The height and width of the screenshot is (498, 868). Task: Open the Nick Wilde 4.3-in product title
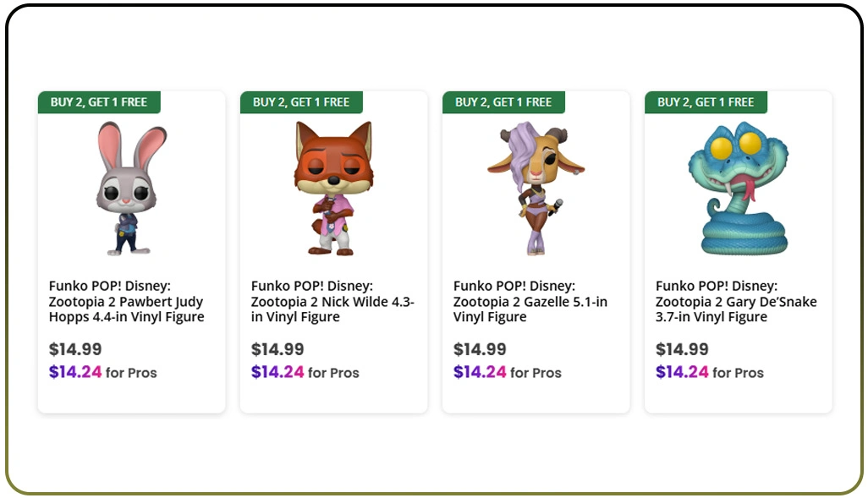pyautogui.click(x=332, y=302)
